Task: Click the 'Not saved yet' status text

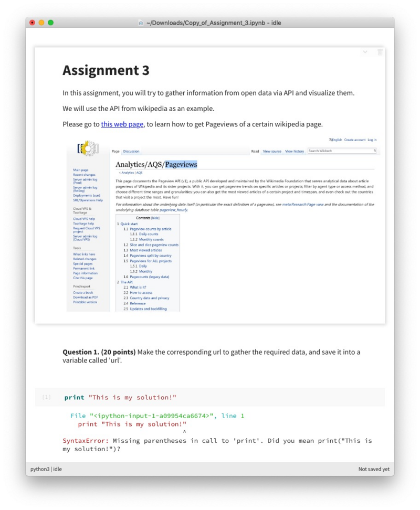Action: click(374, 469)
